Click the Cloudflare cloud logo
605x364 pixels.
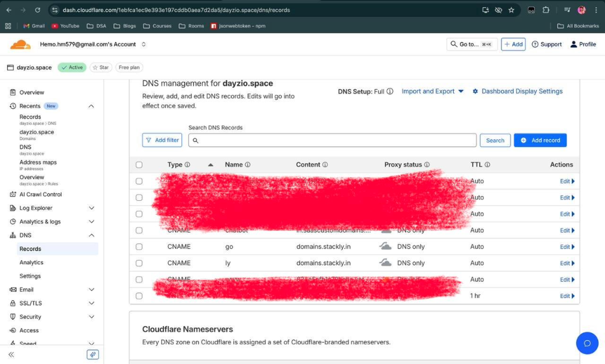coord(20,44)
